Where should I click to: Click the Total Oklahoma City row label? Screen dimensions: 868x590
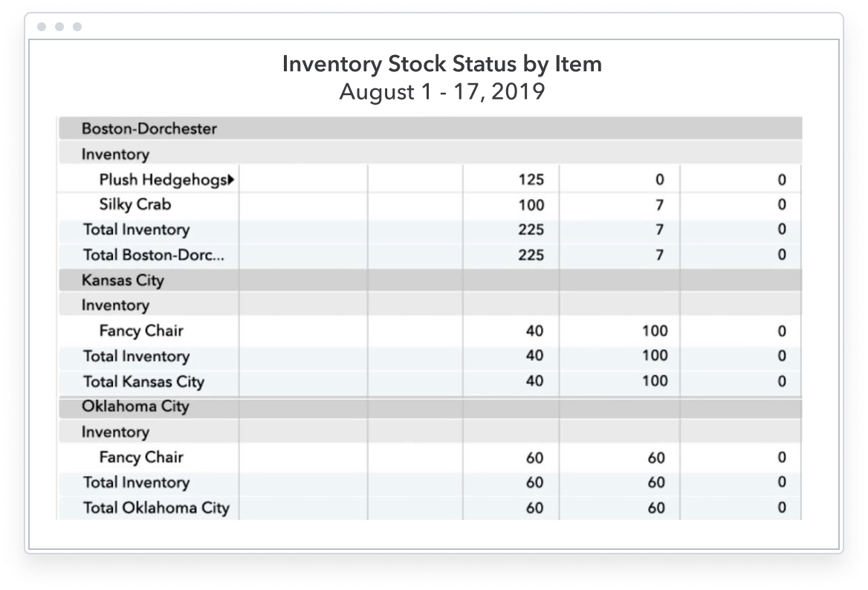pyautogui.click(x=156, y=508)
